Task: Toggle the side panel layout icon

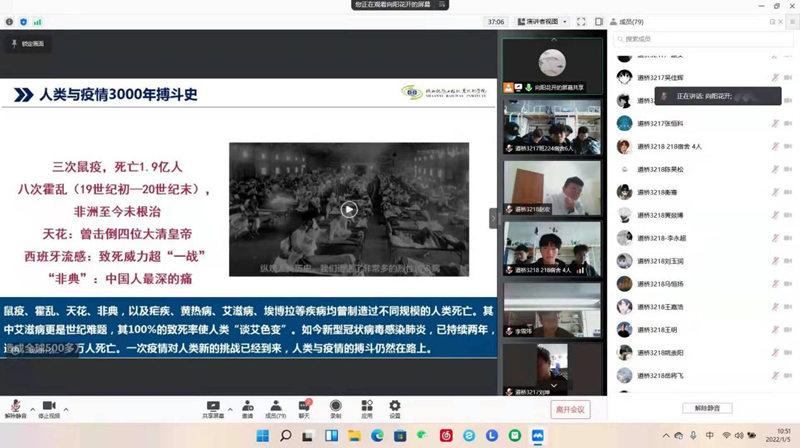Action: click(598, 22)
